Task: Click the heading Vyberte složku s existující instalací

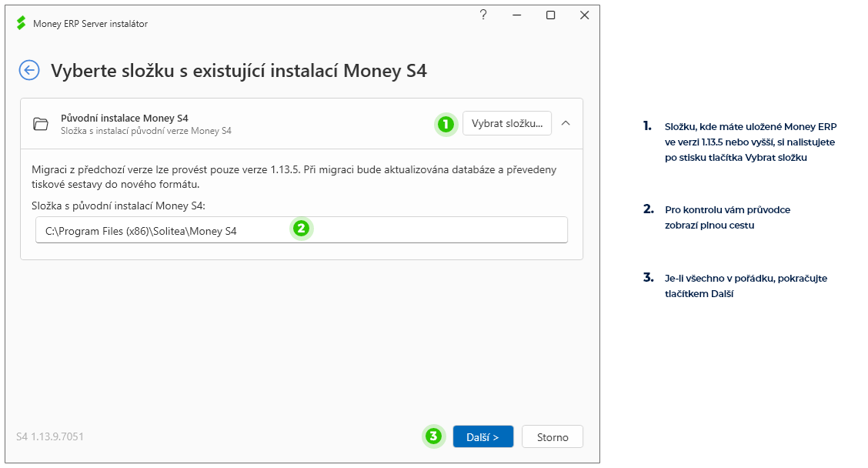Action: (239, 71)
